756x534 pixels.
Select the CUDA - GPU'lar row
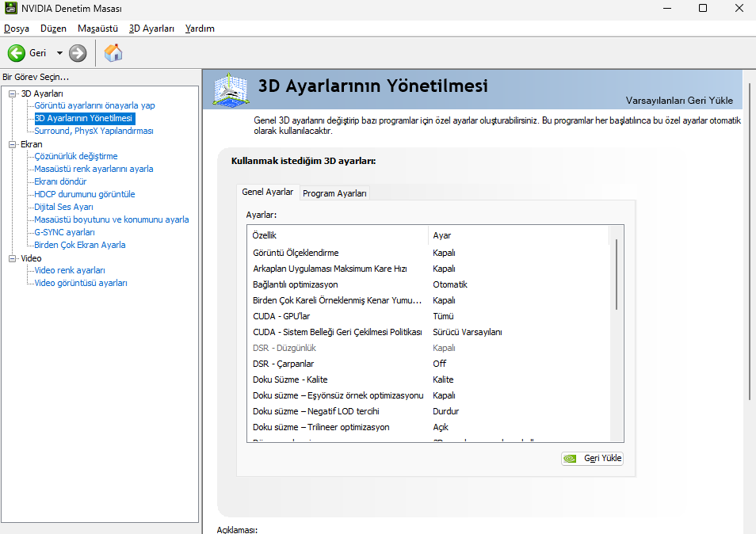[428, 317]
